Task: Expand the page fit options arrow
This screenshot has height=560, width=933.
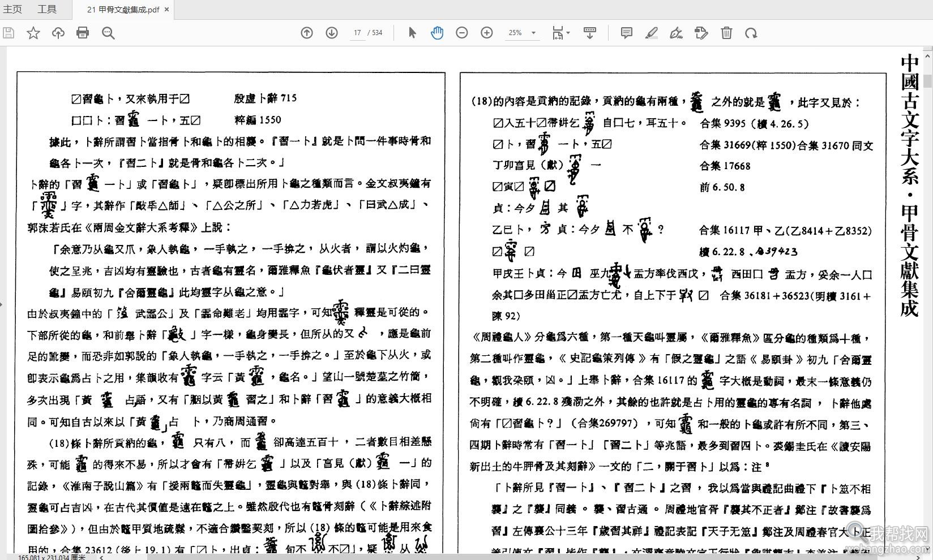Action: (x=568, y=33)
